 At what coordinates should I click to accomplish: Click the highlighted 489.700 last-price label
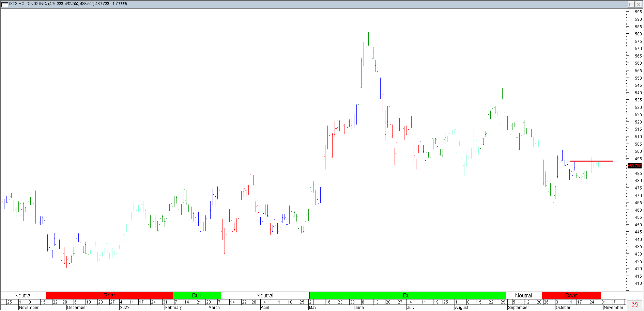point(634,166)
